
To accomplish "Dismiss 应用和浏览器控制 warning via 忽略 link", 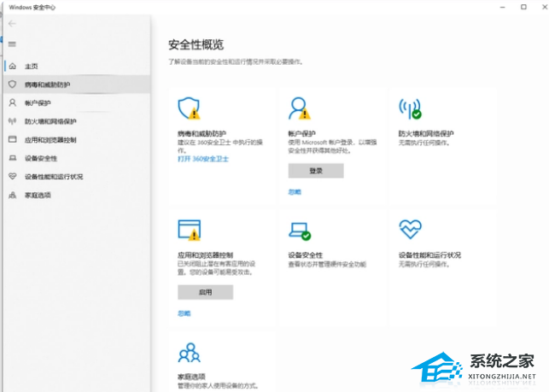I will click(x=184, y=313).
